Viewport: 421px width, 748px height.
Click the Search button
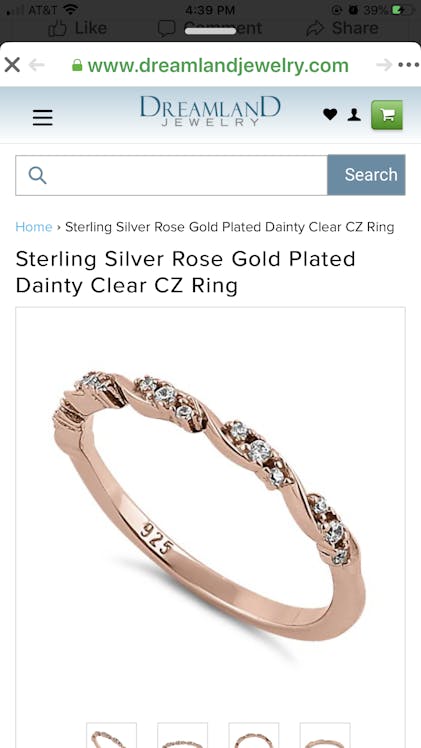[x=367, y=175]
